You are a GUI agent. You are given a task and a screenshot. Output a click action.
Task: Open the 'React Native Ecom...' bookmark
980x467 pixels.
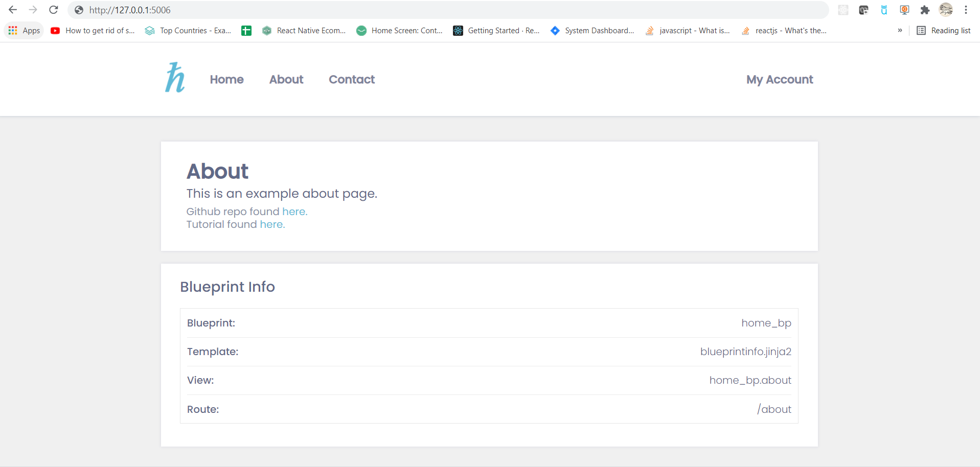click(x=304, y=31)
